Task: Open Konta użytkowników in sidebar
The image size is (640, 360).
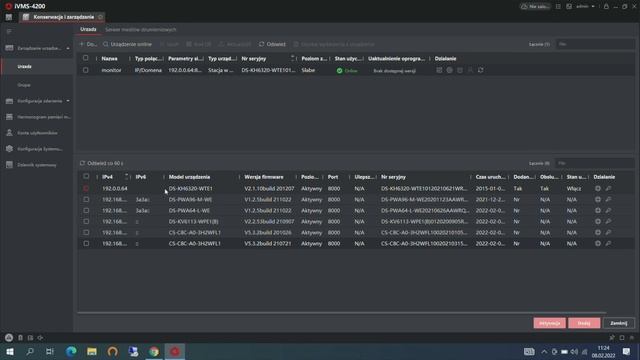Action: [37, 133]
